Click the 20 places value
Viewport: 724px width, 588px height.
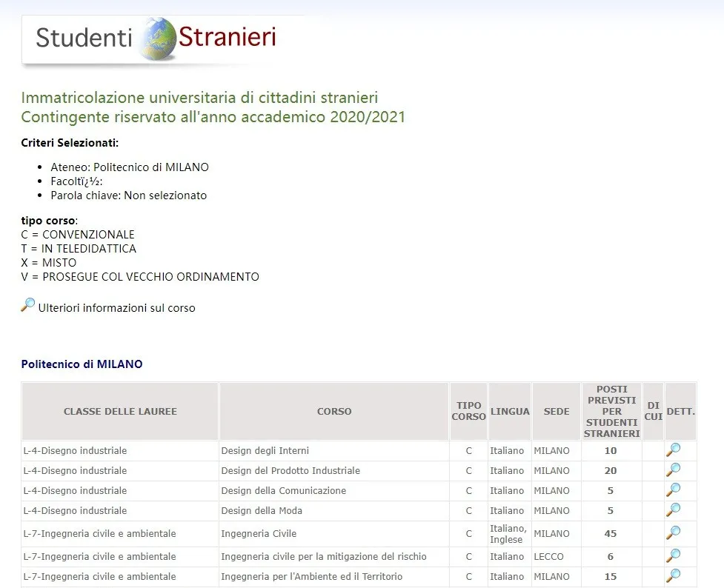[611, 471]
